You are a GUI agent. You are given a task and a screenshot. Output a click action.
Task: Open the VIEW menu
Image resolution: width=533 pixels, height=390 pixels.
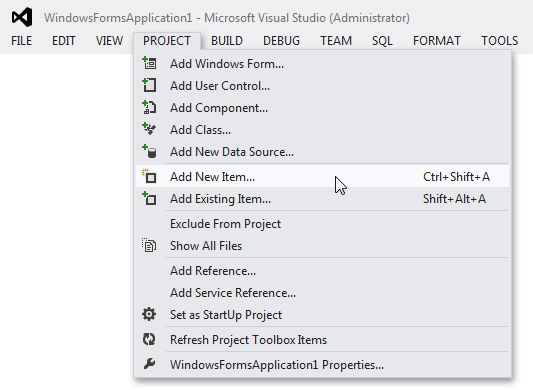[109, 41]
